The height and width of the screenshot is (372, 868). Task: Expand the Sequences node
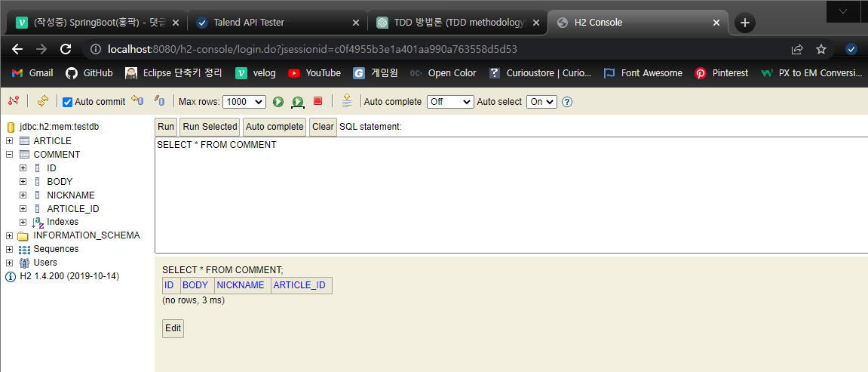(9, 249)
